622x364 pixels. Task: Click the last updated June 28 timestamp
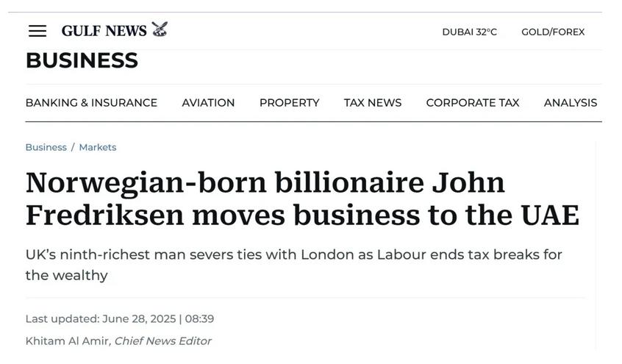pos(120,318)
